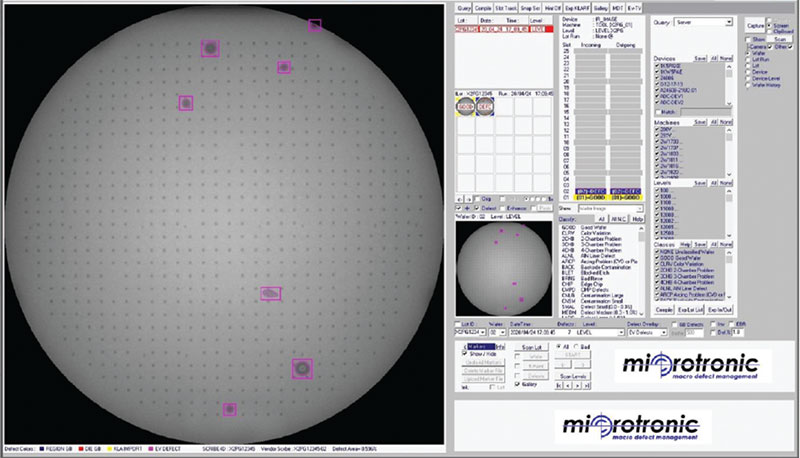Screen dimensions: 800x458
Task: Click the Exp In/Out button
Action: click(719, 310)
